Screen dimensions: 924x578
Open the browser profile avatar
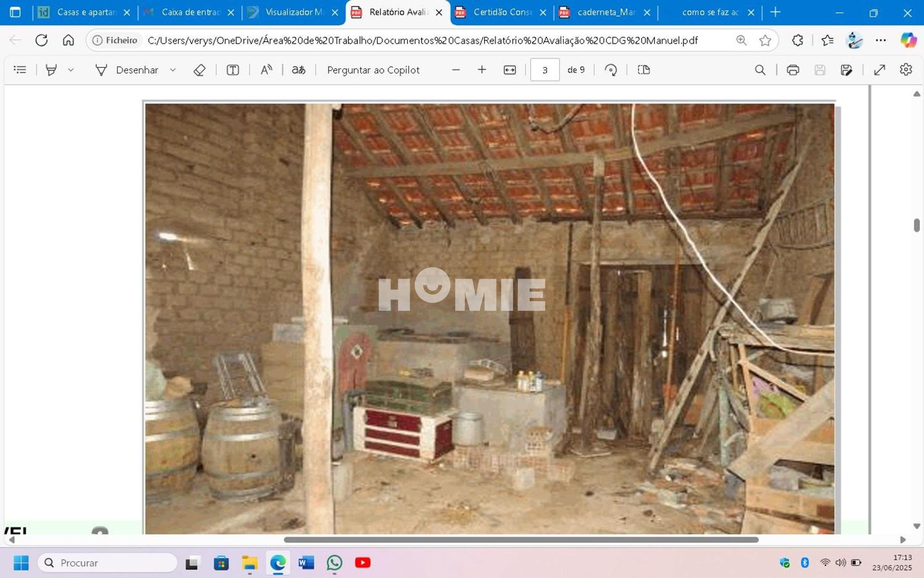(x=854, y=40)
